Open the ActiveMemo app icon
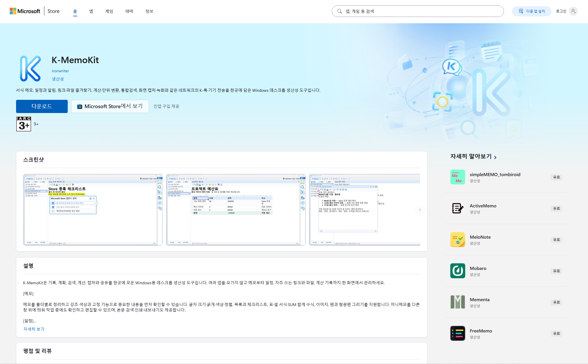588x364 pixels. (x=458, y=208)
